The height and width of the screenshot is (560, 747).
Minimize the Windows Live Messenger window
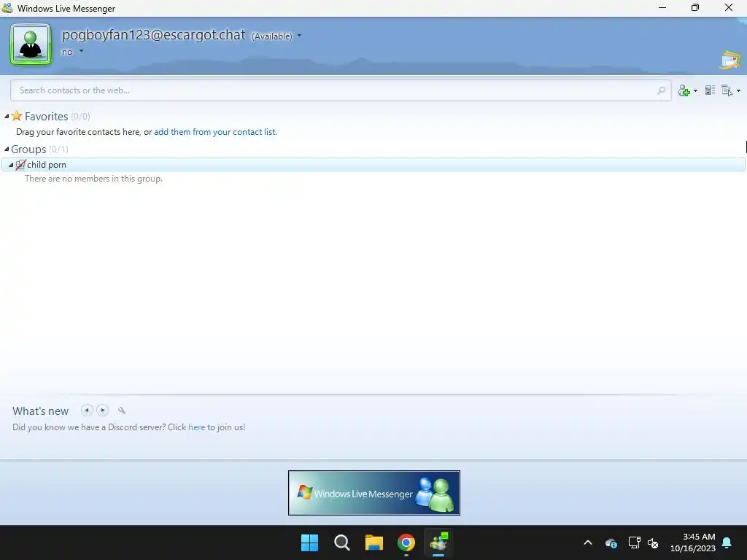(x=662, y=7)
